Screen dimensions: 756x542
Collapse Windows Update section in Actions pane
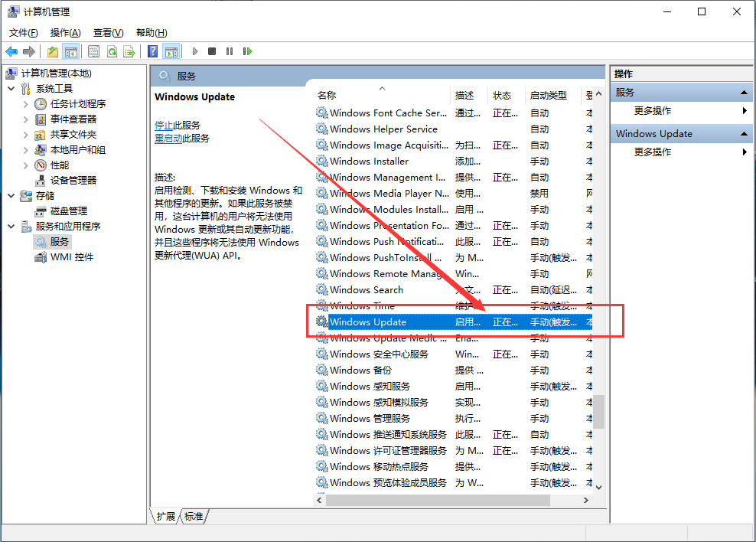point(744,133)
